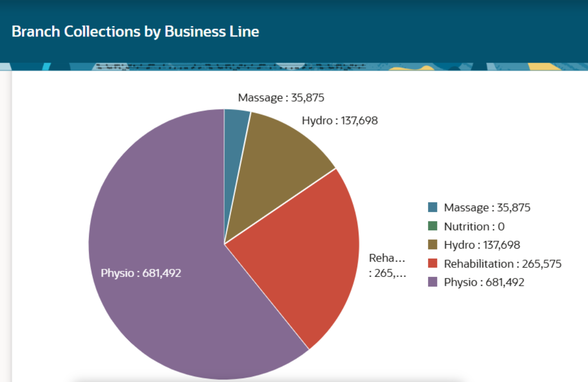Click the brown Hydro legend swatch
This screenshot has width=588, height=382.
click(x=433, y=245)
